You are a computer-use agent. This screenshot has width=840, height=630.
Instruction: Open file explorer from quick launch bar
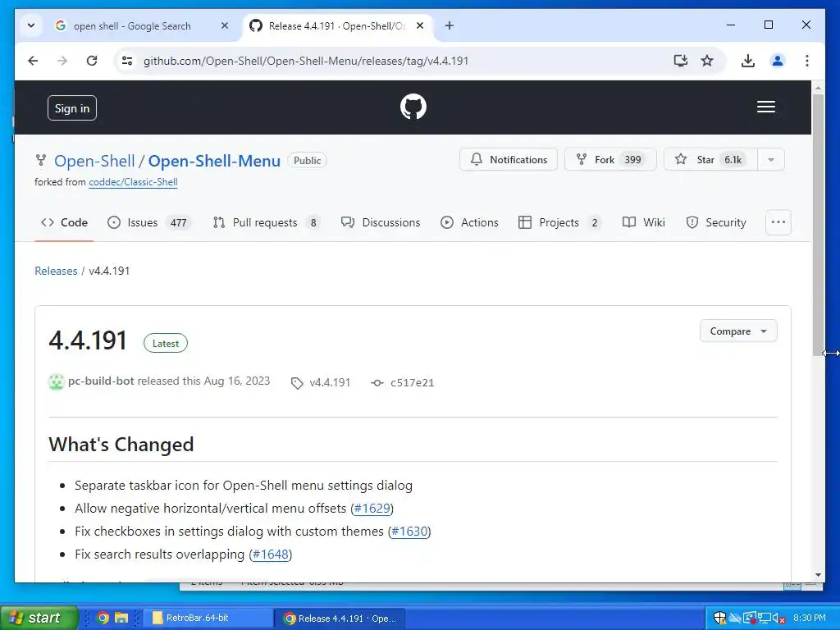121,618
